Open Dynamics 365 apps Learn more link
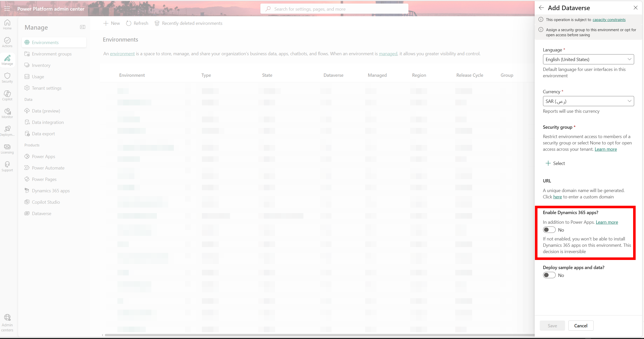This screenshot has width=644, height=339. (607, 222)
